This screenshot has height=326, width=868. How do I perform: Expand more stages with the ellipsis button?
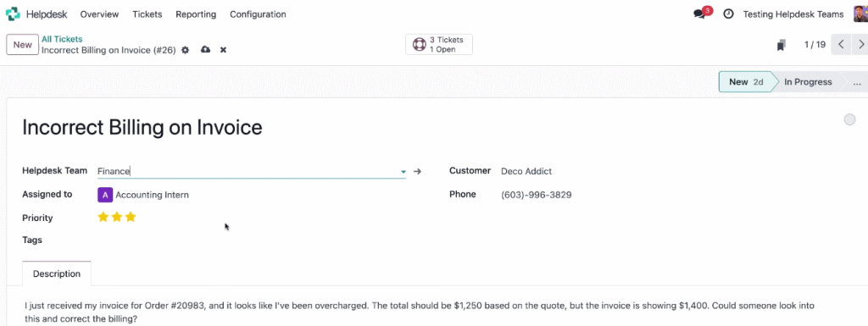point(857,82)
